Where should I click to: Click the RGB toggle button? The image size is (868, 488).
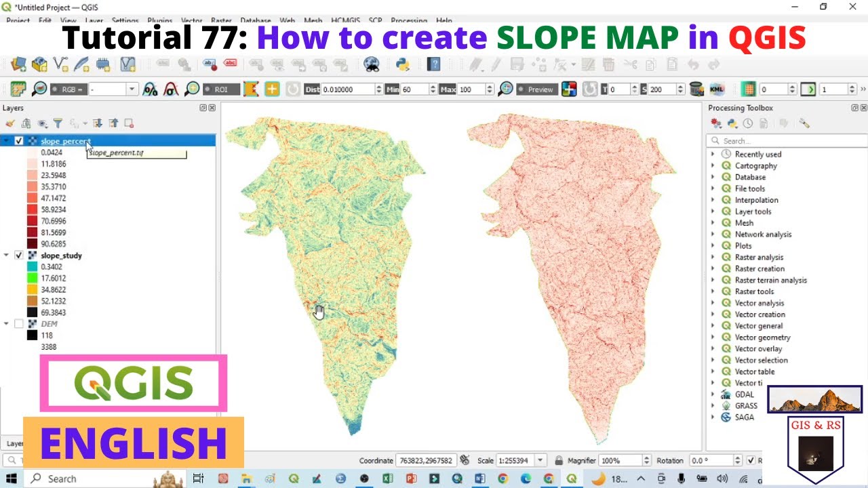[67, 89]
